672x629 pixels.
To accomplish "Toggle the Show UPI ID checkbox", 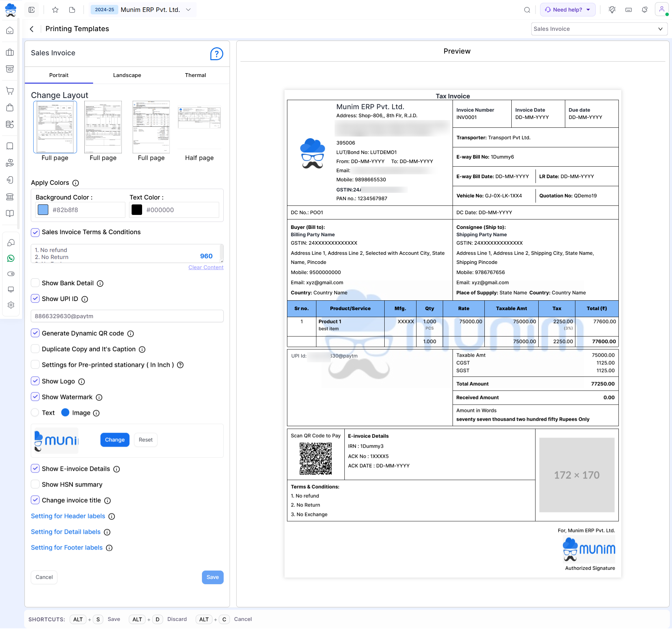I will 35,299.
